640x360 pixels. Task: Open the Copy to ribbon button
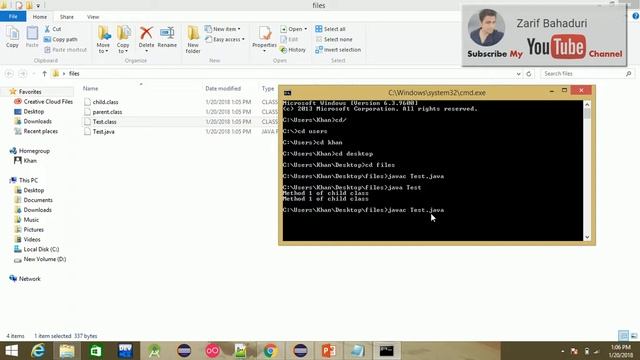pyautogui.click(x=123, y=39)
